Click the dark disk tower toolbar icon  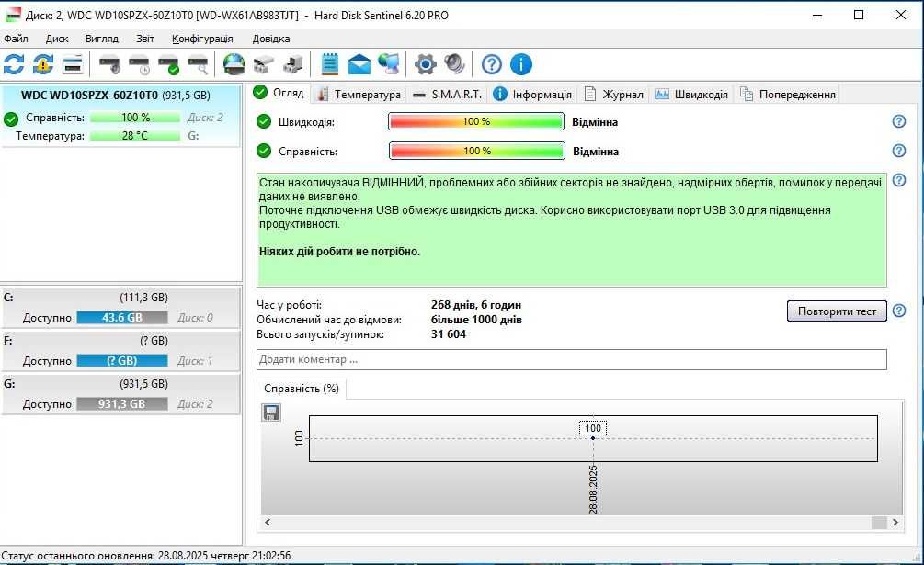pos(293,64)
